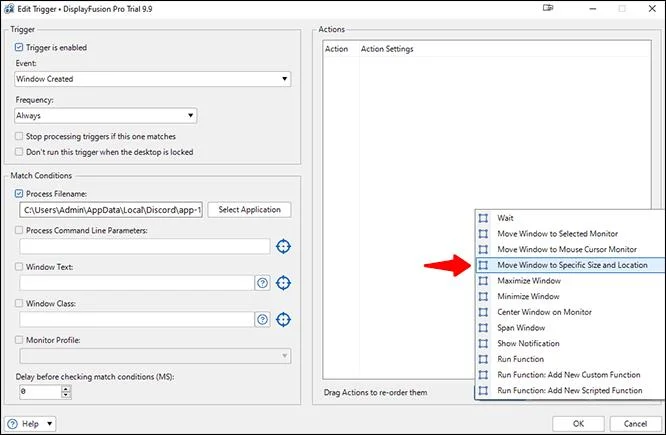Click the Action column header
666x435 pixels.
point(341,49)
